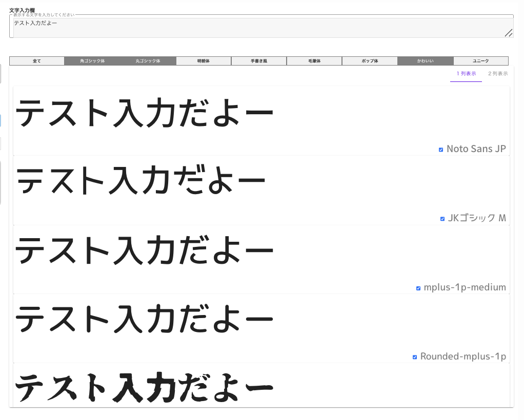Toggle the JKゴシック M checkbox
524x420 pixels.
pyautogui.click(x=442, y=219)
